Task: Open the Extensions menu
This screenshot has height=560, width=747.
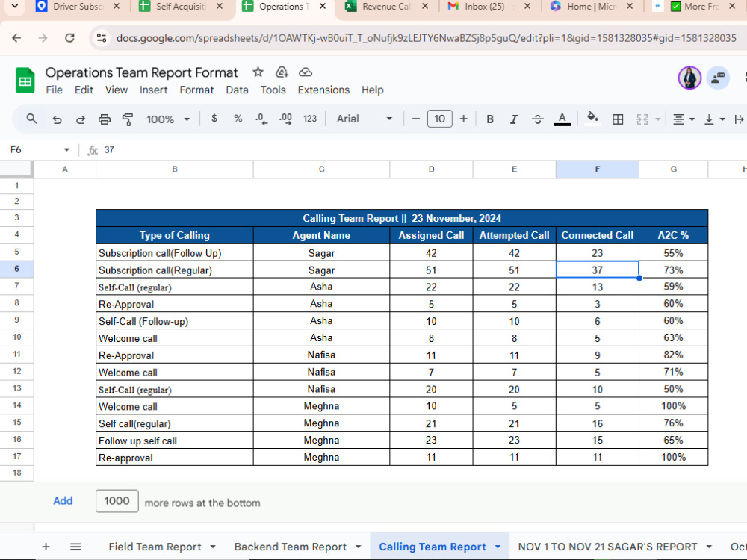Action: (x=323, y=90)
